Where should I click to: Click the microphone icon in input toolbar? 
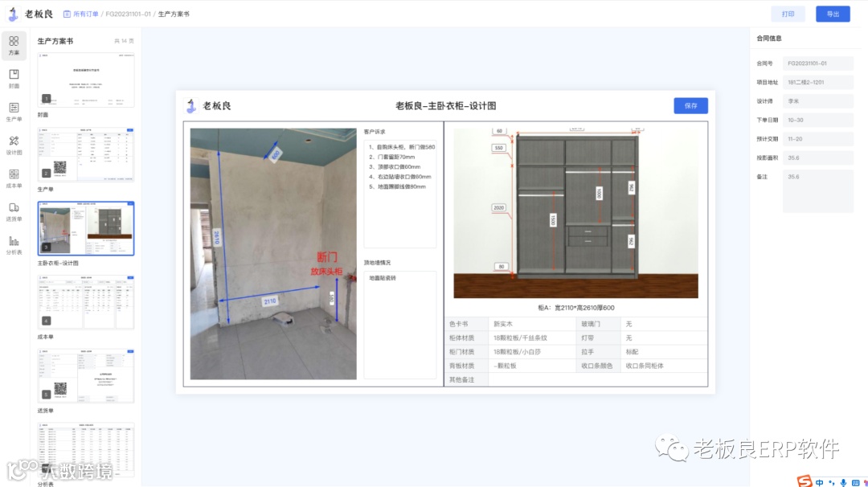coord(843,482)
